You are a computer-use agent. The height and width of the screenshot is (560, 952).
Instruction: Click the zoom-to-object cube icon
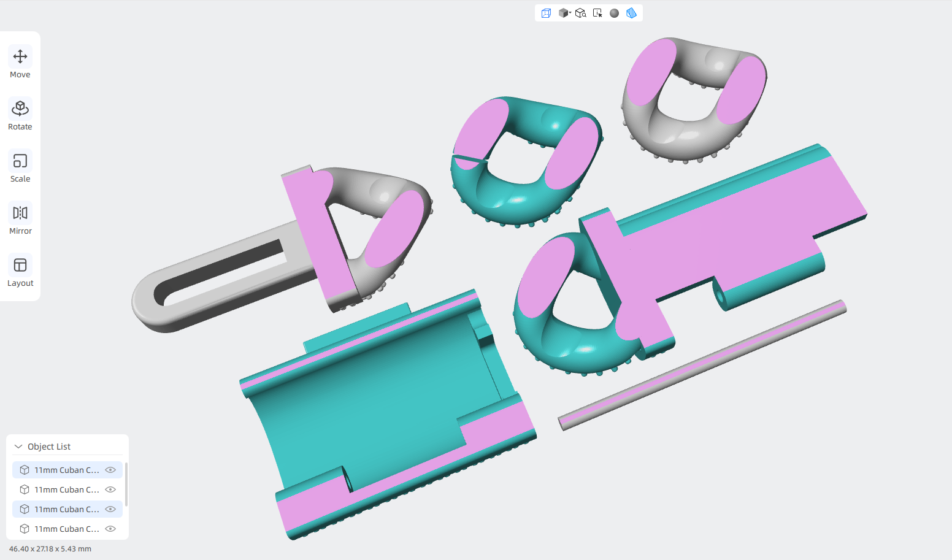click(580, 13)
